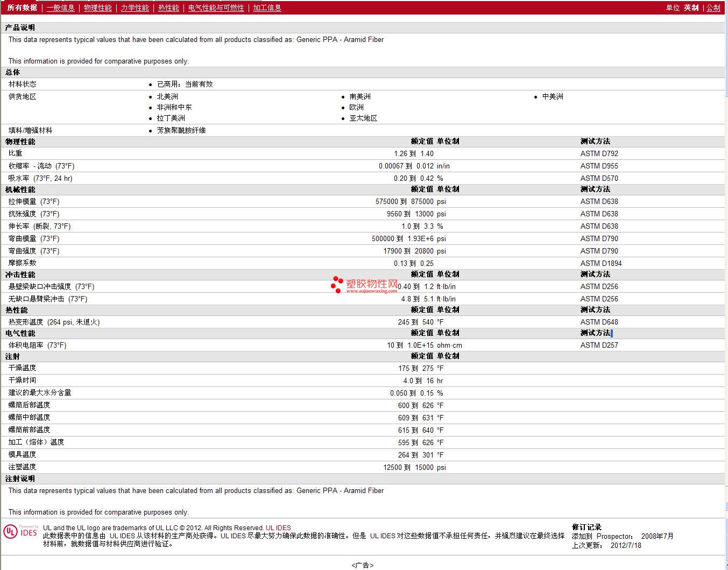Click 无缺口悬臂梁冲击 (73°F) label
The image size is (728, 570).
coord(48,299)
